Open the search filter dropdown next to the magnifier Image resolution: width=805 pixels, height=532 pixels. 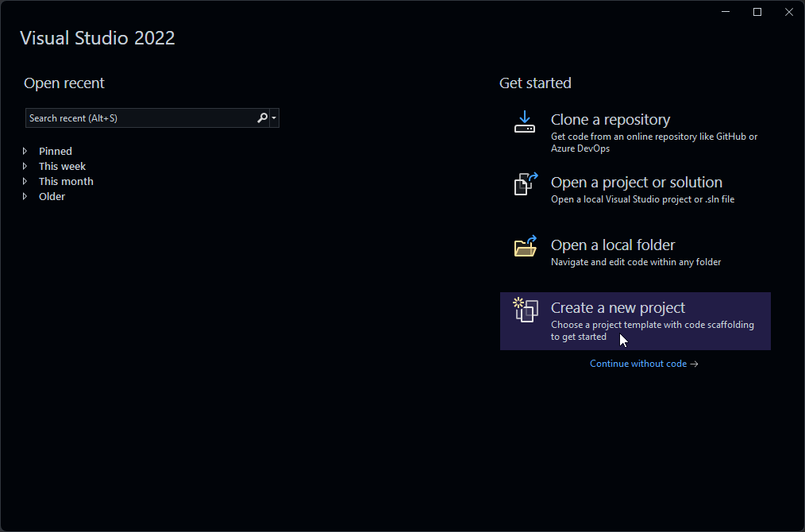coord(272,118)
